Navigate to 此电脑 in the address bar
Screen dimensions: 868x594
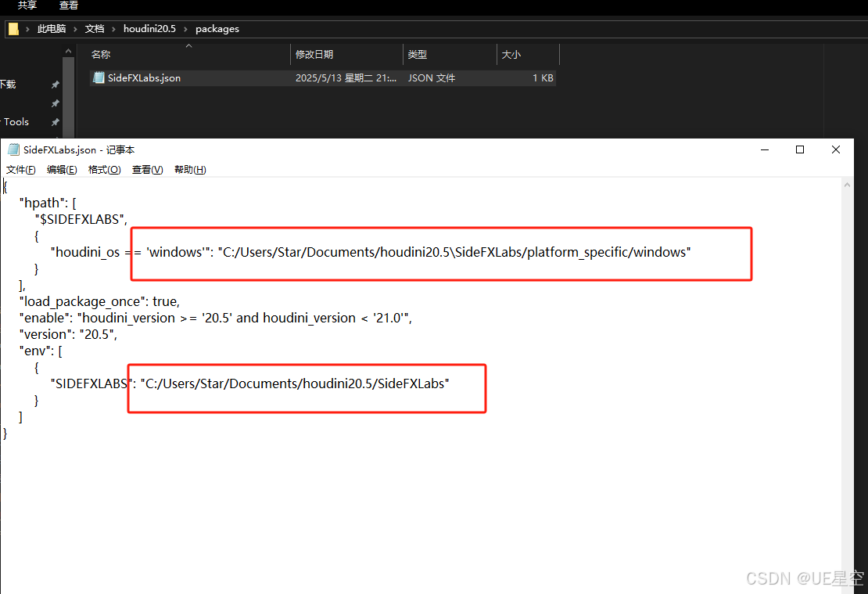(52, 29)
